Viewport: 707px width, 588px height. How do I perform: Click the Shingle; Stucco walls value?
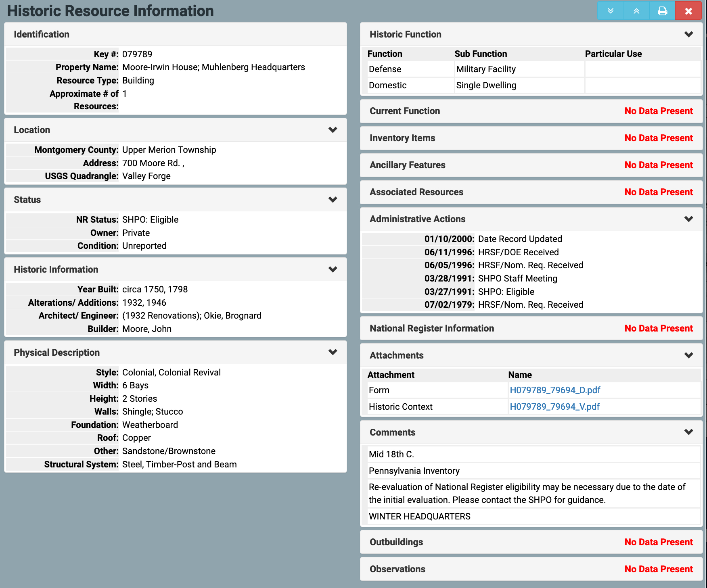pyautogui.click(x=153, y=411)
